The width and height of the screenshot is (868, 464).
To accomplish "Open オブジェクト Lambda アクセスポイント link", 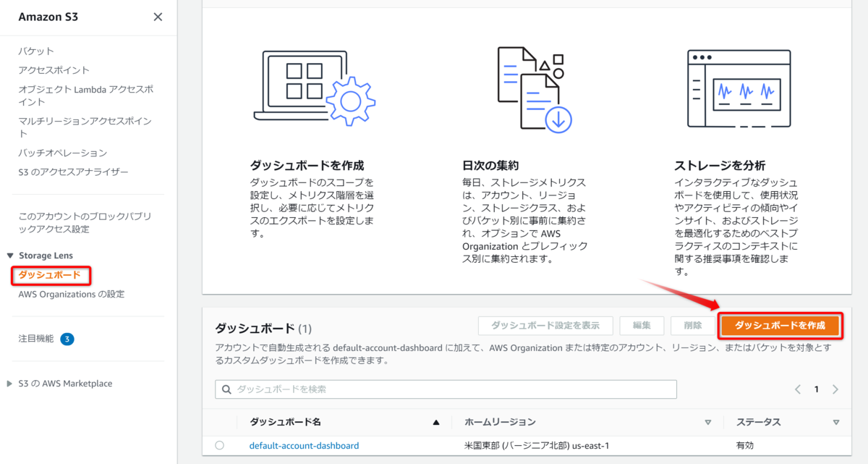I will [85, 96].
